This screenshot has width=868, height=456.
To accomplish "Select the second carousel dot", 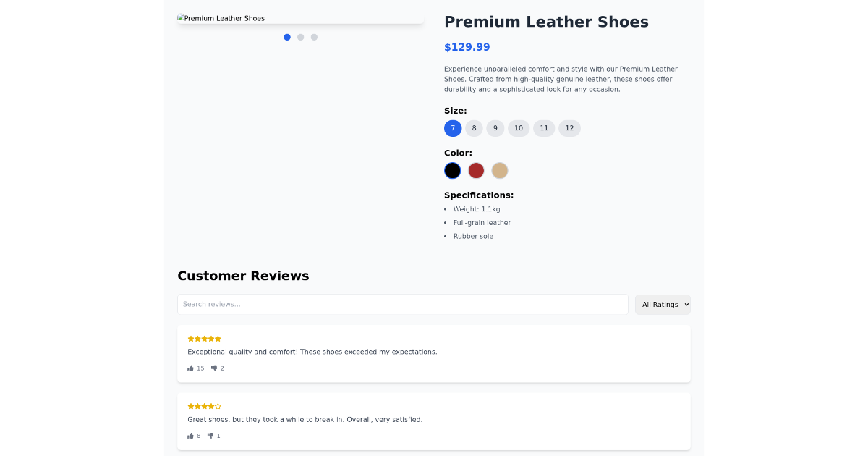I will coord(300,37).
